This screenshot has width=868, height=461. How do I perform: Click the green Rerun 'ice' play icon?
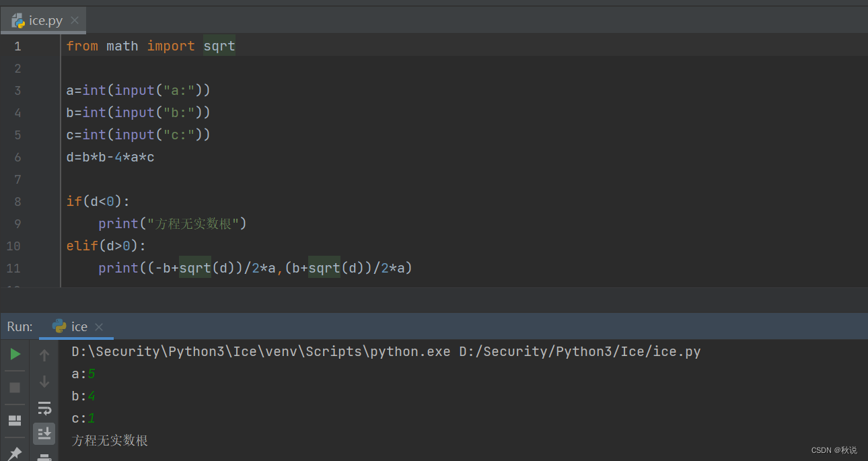(15, 354)
